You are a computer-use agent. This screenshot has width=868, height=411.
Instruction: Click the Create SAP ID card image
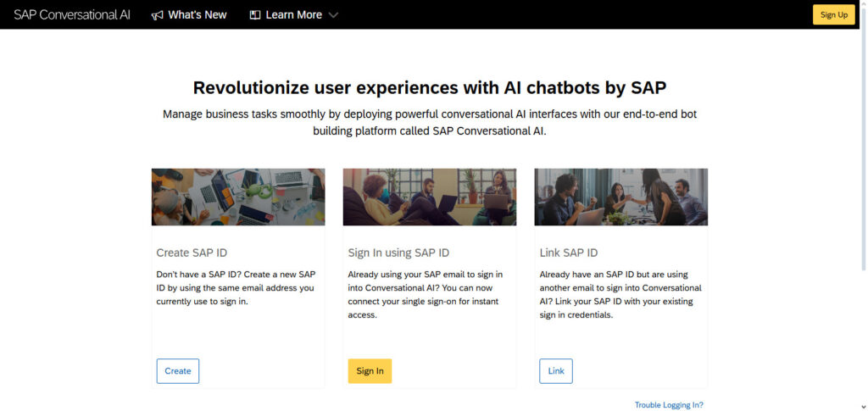[238, 197]
